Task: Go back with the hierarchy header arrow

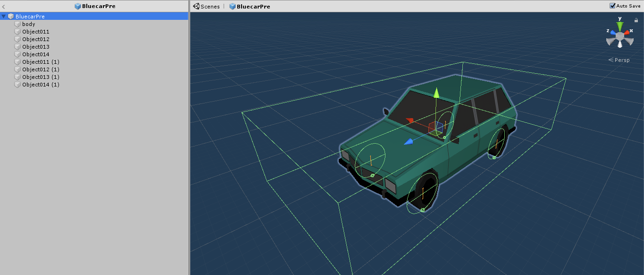Action: pos(4,7)
